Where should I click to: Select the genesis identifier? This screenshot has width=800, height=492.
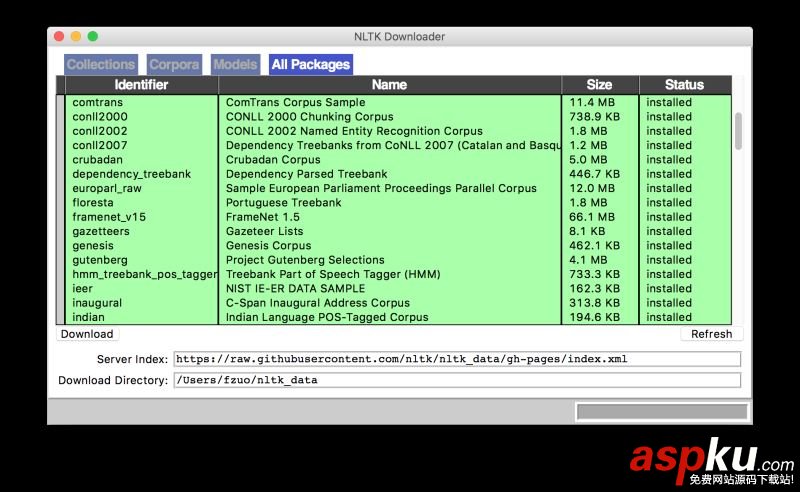[93, 245]
